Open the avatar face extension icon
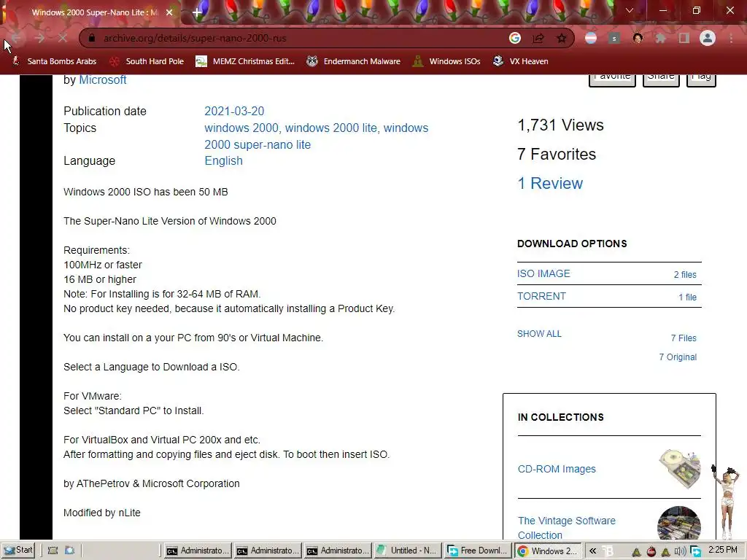 [x=638, y=38]
